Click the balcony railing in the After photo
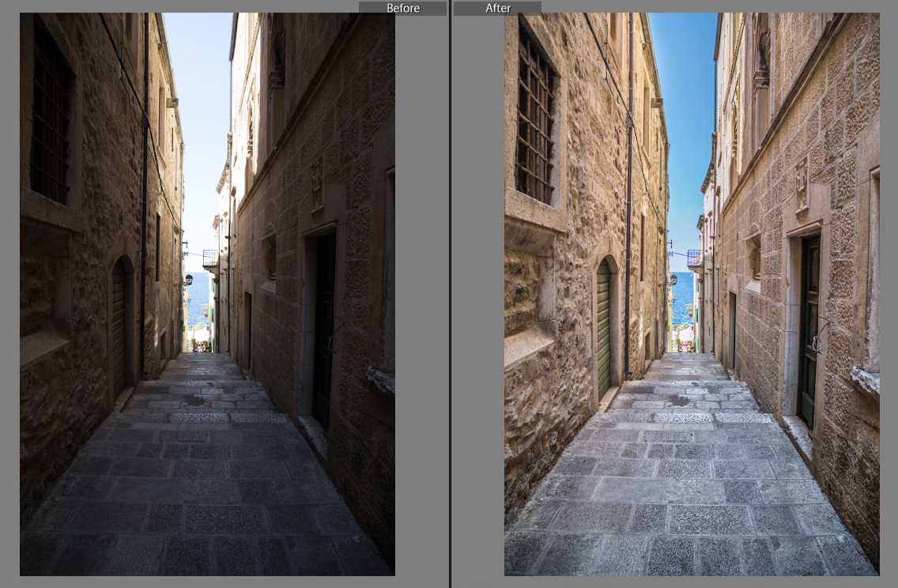The image size is (898, 588). [x=694, y=258]
